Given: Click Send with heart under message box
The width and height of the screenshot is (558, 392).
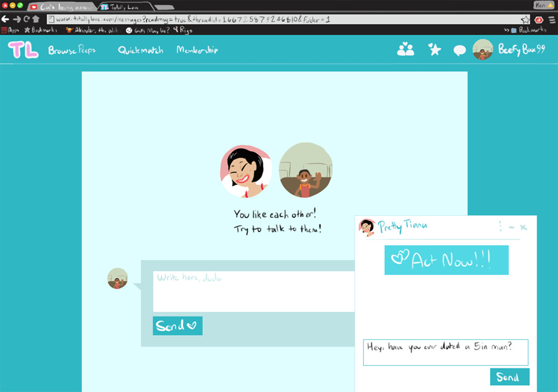Looking at the screenshot, I should point(177,326).
